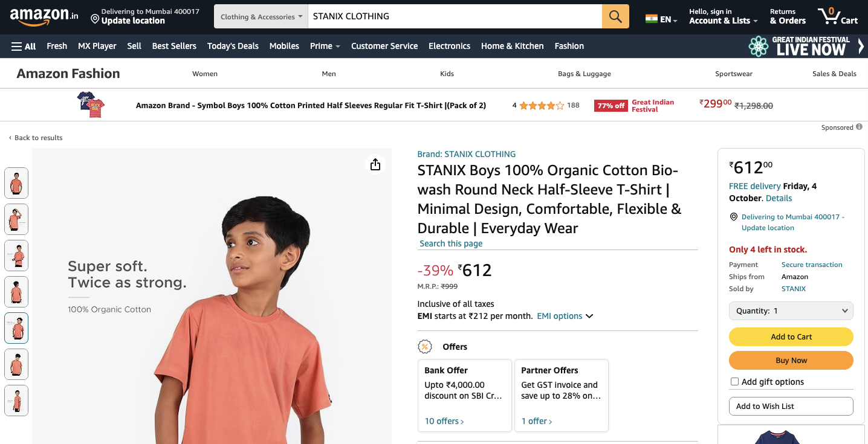Screen dimensions: 868x444
Task: Enable the Add gift options checkbox
Action: pyautogui.click(x=734, y=382)
